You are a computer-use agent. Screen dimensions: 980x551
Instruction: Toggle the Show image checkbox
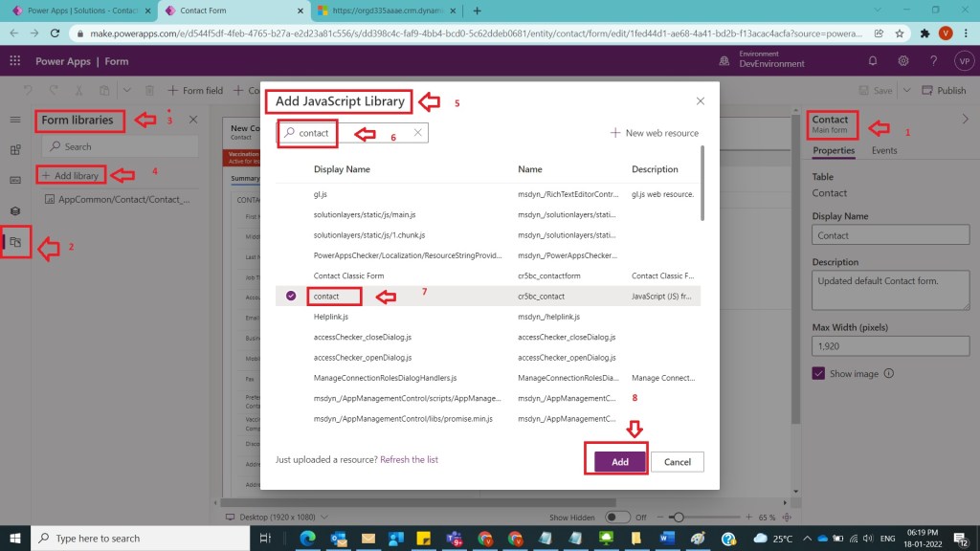pos(819,374)
